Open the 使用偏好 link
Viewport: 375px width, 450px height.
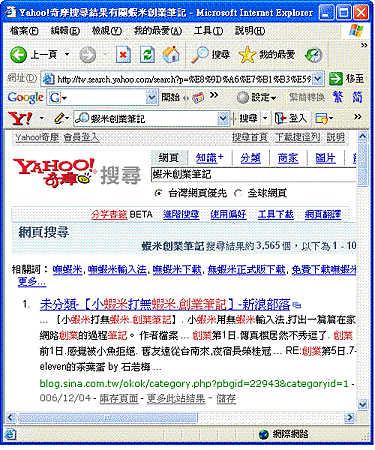coord(228,214)
